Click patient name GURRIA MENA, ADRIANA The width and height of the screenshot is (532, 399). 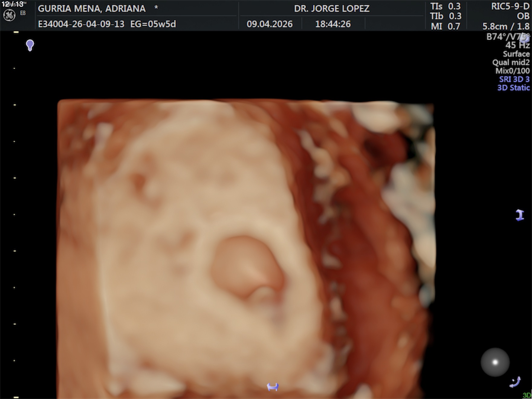[92, 8]
